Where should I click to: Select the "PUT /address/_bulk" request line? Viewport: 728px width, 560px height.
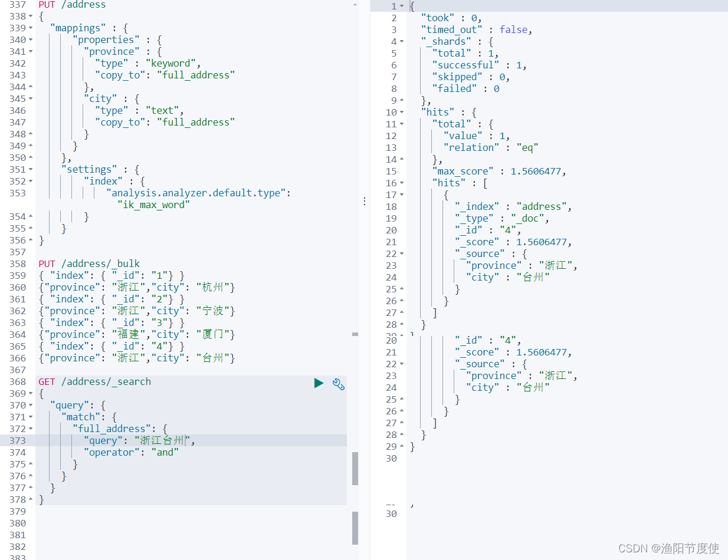(x=89, y=264)
